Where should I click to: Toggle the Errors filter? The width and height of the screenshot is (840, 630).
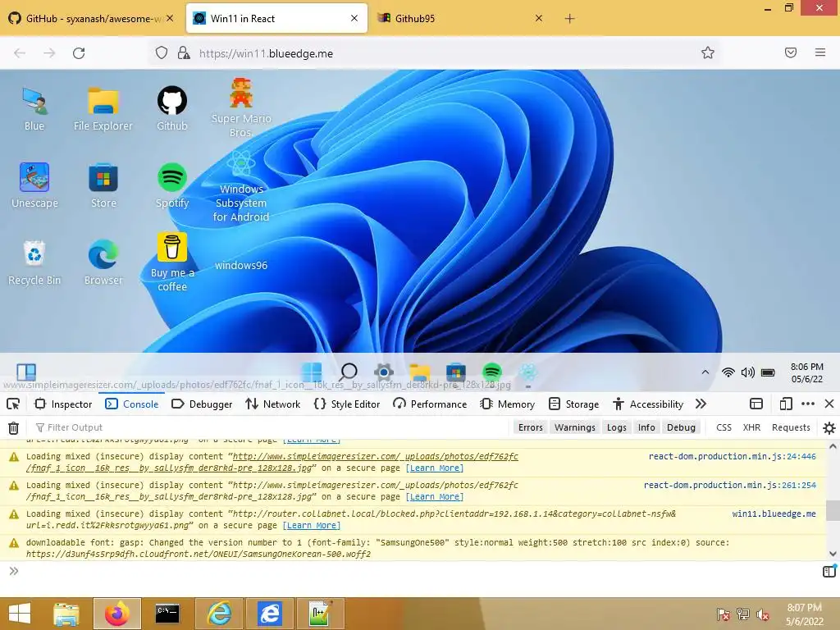point(531,427)
